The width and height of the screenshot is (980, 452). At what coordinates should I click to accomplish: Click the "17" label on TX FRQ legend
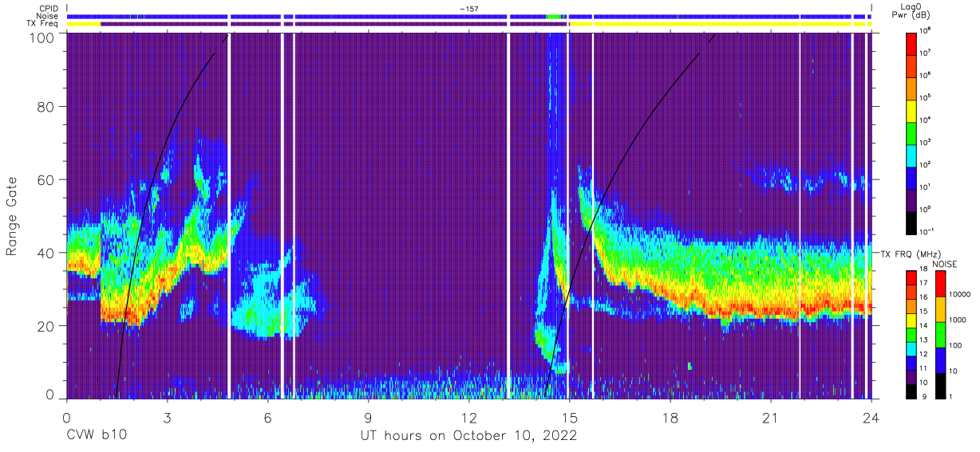tap(925, 283)
